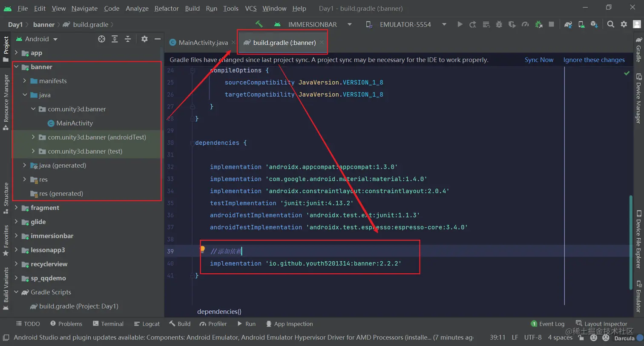Open Search Everywhere magnifier icon
Image resolution: width=644 pixels, height=346 pixels.
[x=611, y=24]
